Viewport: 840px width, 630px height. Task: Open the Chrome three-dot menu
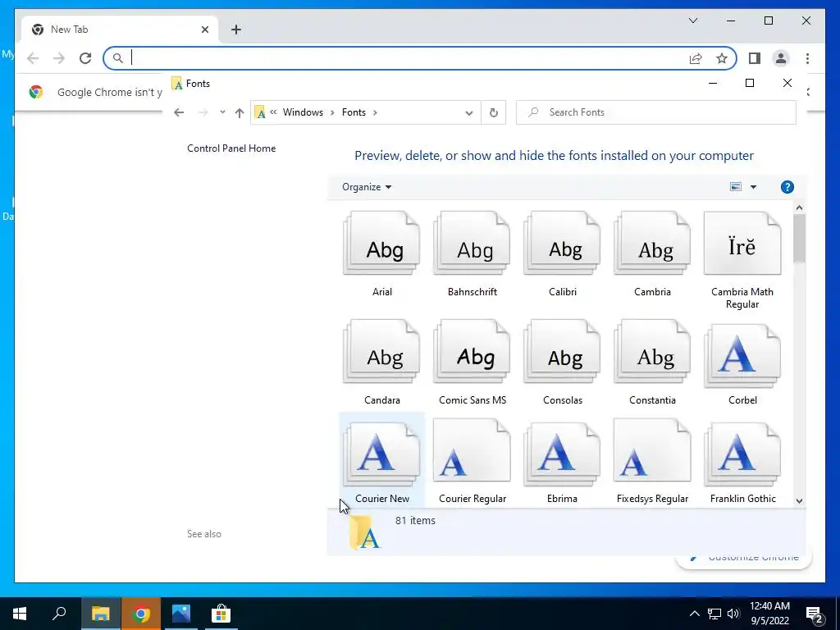pos(807,58)
